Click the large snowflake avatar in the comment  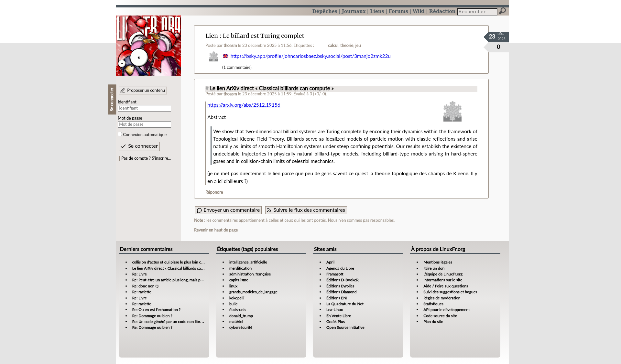tap(452, 111)
